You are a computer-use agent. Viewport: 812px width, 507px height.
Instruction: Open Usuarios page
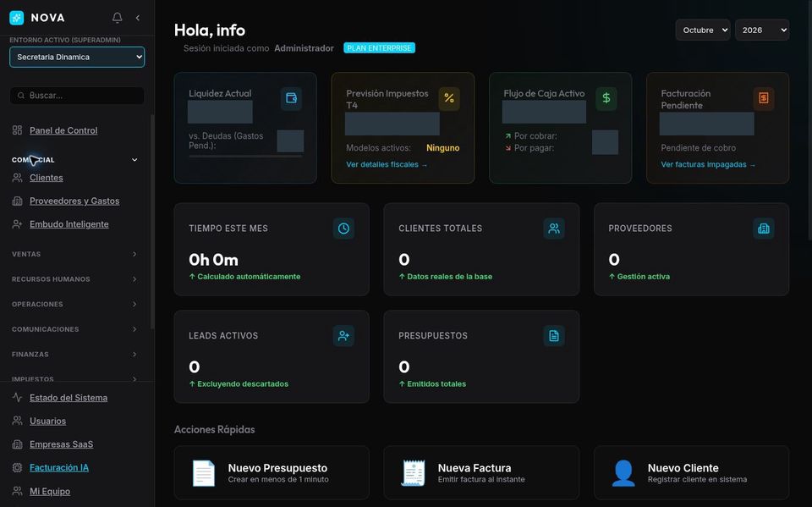pyautogui.click(x=47, y=421)
